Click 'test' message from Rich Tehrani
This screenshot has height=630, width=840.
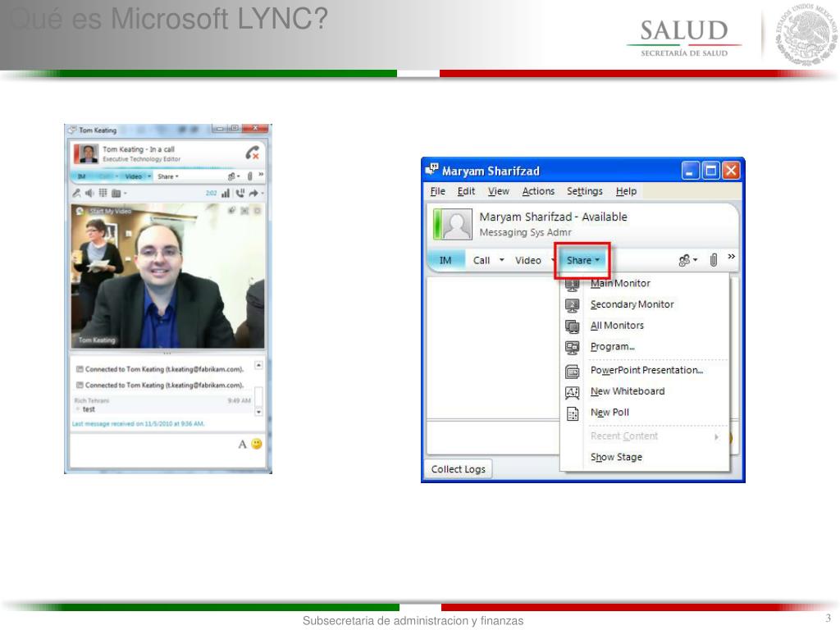(89, 409)
